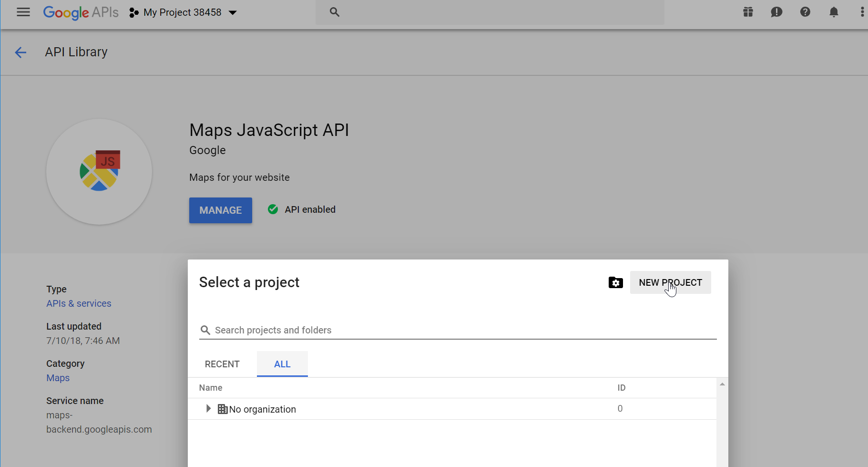Click the green API enabled checkmark
This screenshot has width=868, height=467.
pos(273,209)
